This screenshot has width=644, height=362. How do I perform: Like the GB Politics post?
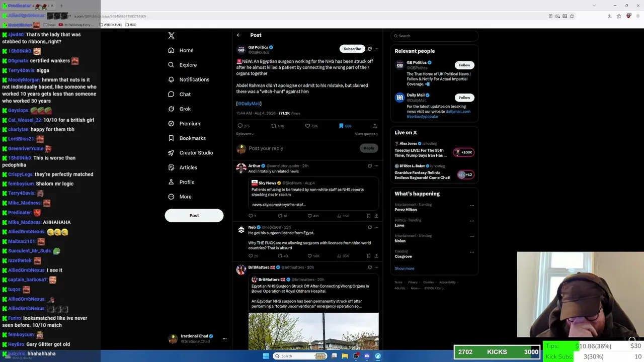(x=311, y=126)
